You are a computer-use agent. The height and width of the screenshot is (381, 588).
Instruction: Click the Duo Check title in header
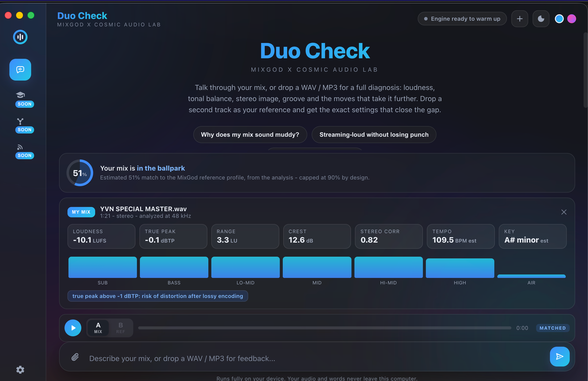click(82, 16)
